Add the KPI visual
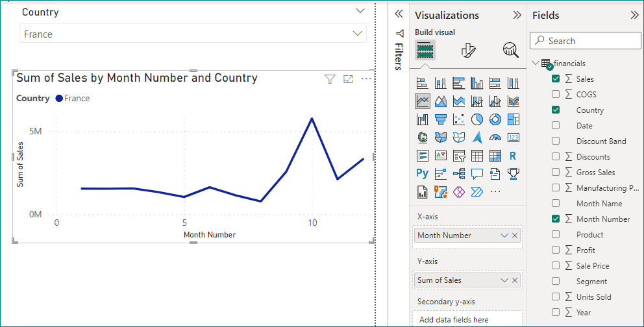This screenshot has height=327, width=644. (x=440, y=156)
